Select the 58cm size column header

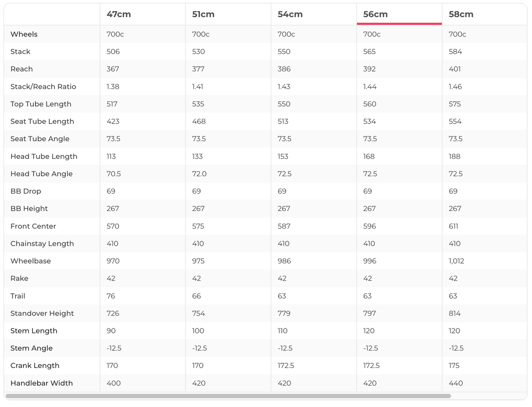461,14
